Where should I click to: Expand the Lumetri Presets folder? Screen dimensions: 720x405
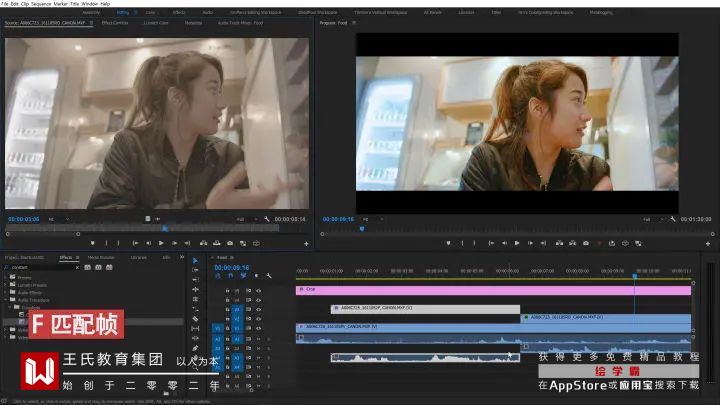(x=6, y=285)
